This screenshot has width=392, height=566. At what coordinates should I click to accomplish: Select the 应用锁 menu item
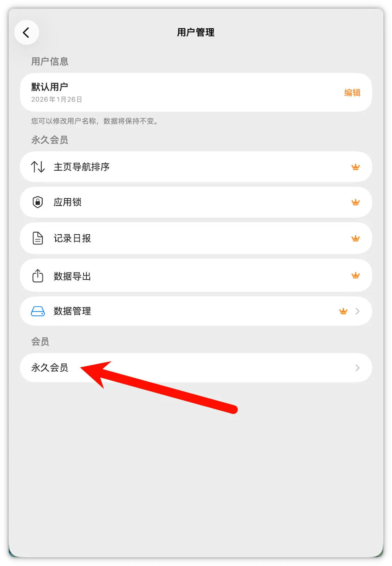[x=196, y=202]
